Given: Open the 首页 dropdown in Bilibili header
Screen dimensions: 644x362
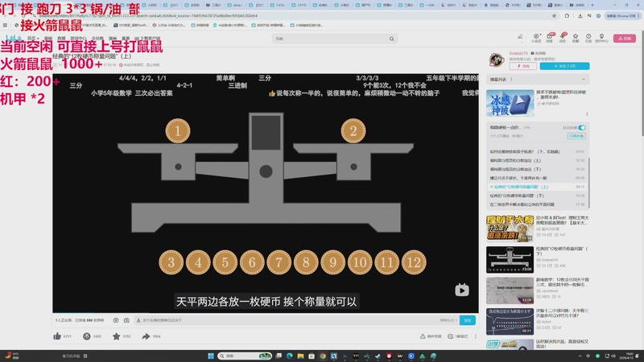Looking at the screenshot, I should pyautogui.click(x=33, y=38).
